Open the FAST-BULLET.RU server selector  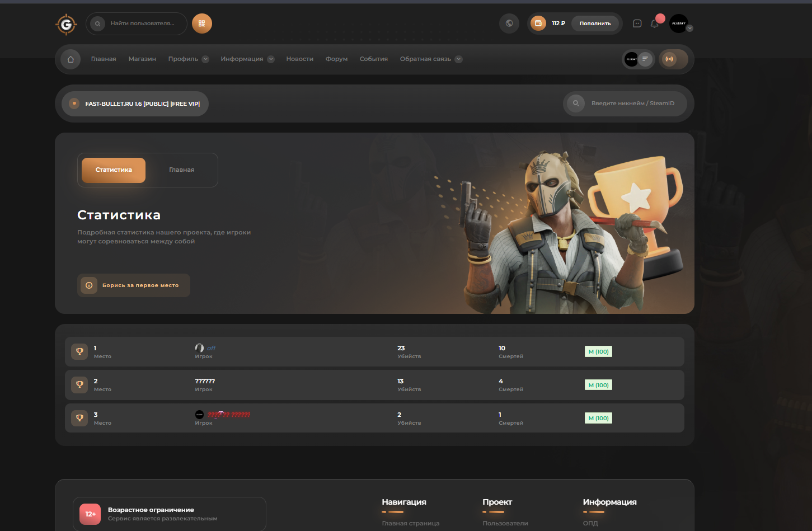coord(135,104)
